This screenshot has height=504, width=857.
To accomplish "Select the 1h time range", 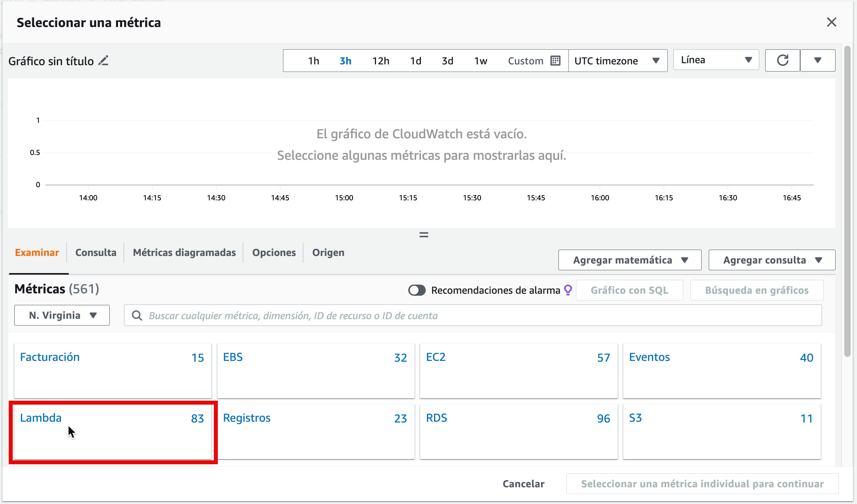I will (x=313, y=61).
